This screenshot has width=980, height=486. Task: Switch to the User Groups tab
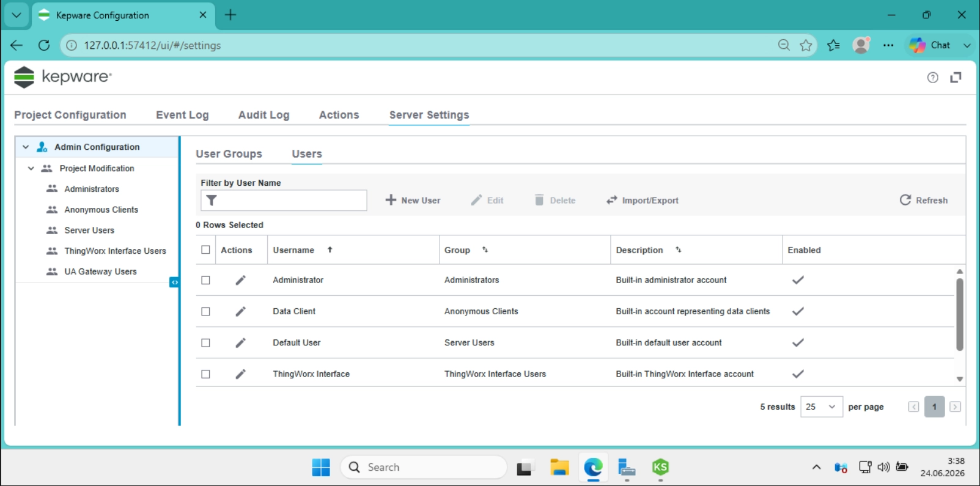tap(229, 154)
